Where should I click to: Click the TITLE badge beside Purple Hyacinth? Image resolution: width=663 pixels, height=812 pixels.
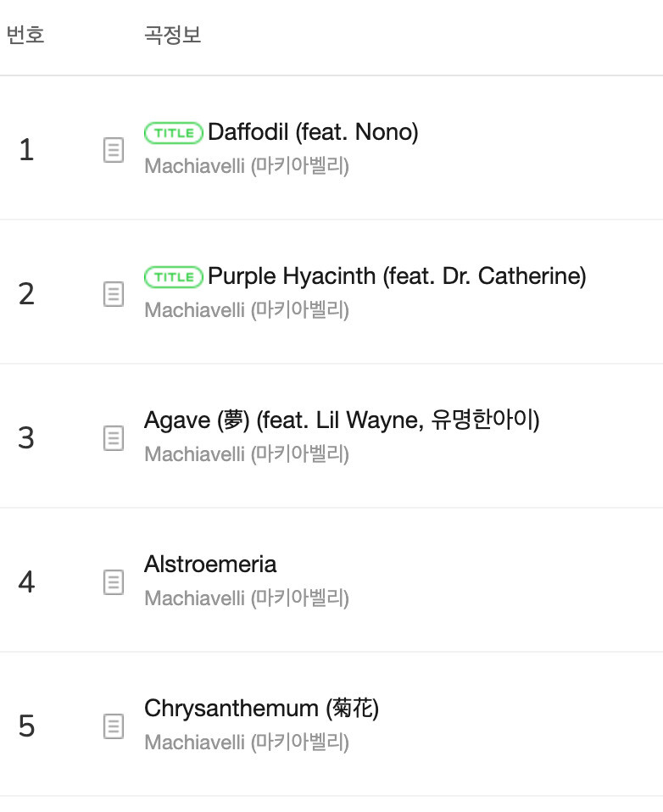coord(174,276)
